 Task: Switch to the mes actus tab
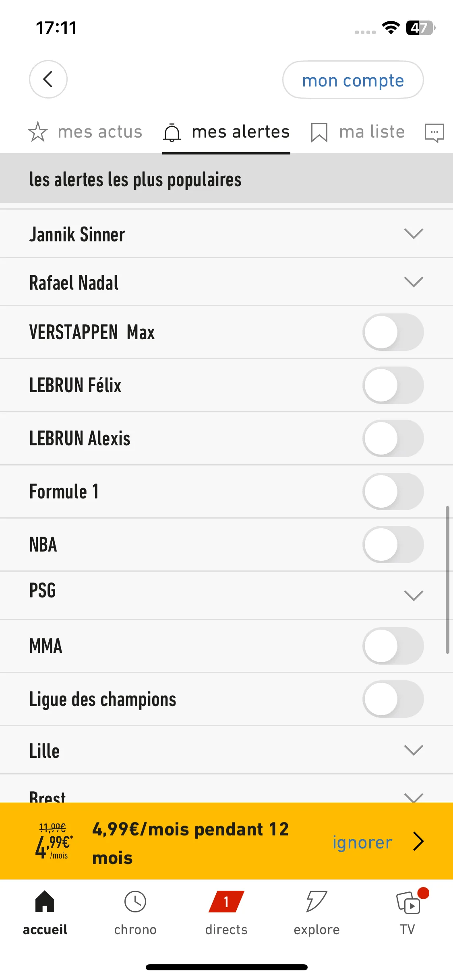85,132
